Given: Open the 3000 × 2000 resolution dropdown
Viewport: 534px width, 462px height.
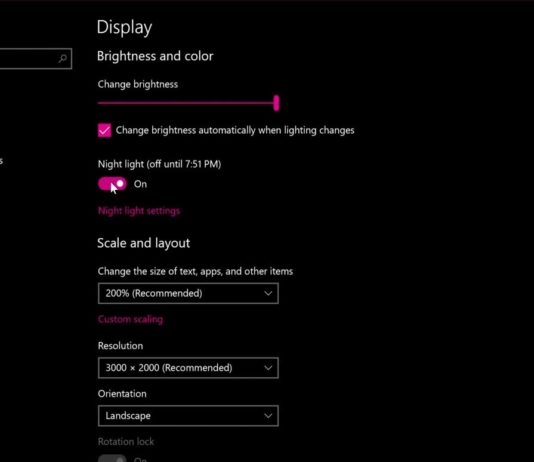Looking at the screenshot, I should point(188,368).
